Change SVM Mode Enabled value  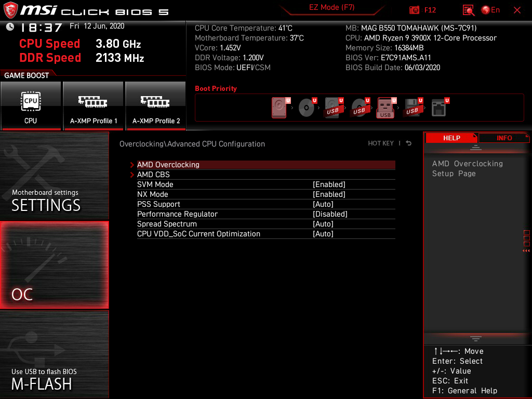(x=329, y=184)
